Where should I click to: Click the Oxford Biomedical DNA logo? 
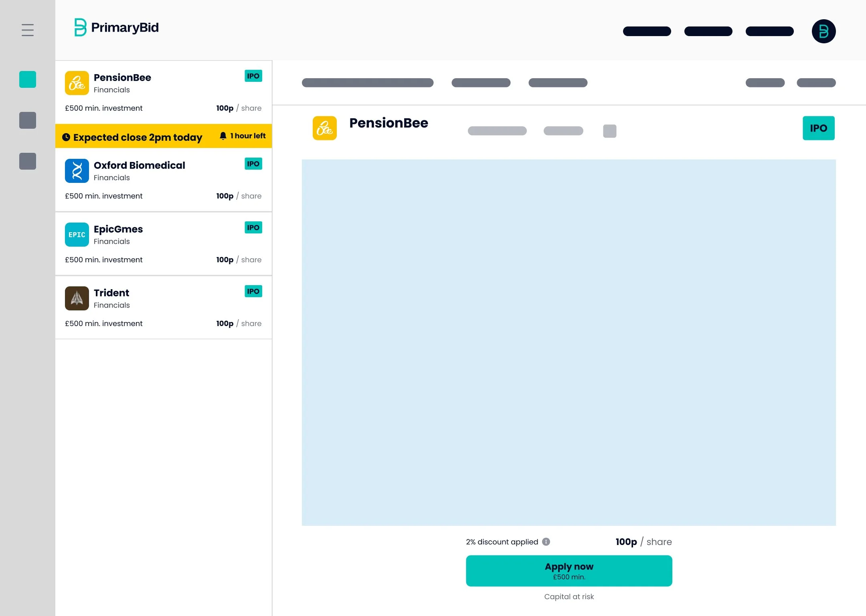coord(77,171)
